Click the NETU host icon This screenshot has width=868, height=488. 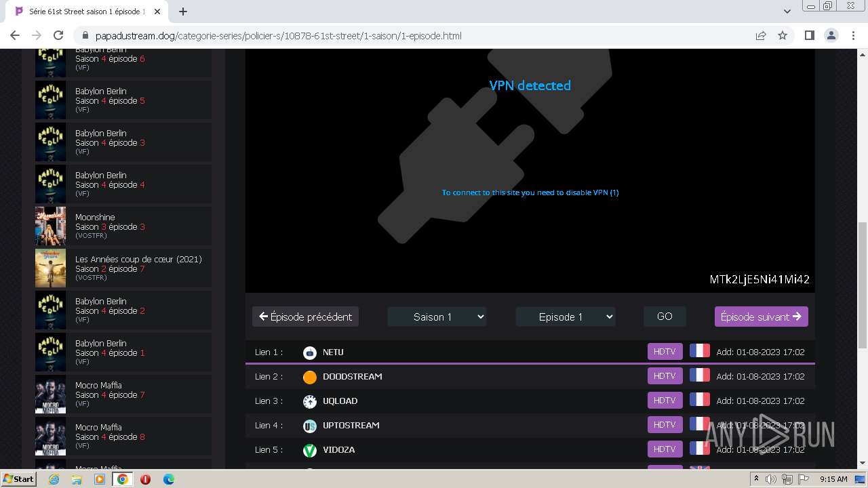[310, 352]
